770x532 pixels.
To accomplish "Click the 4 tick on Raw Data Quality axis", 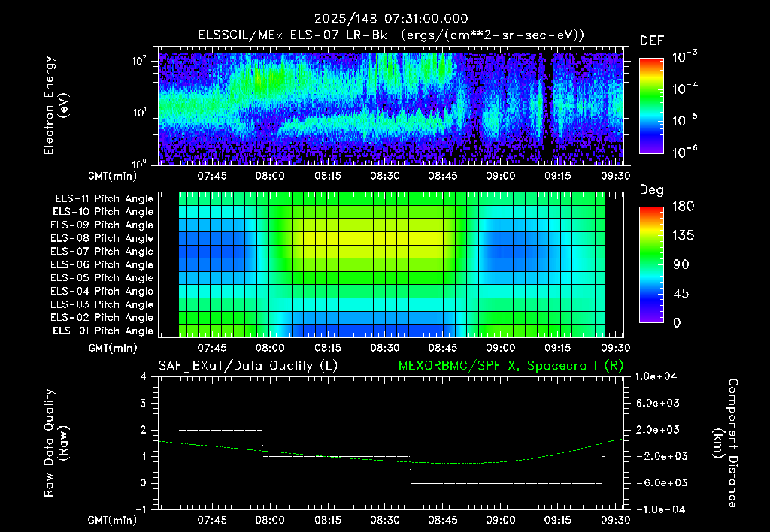I will click(144, 376).
